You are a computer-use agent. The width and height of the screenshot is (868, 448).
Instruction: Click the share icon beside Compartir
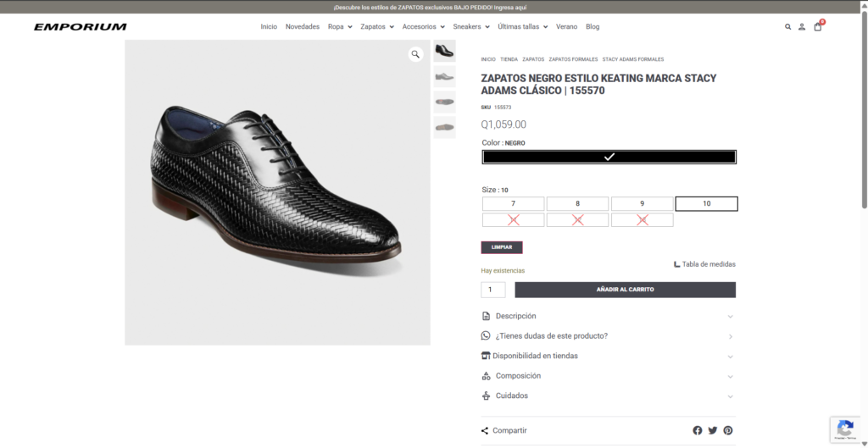click(485, 430)
